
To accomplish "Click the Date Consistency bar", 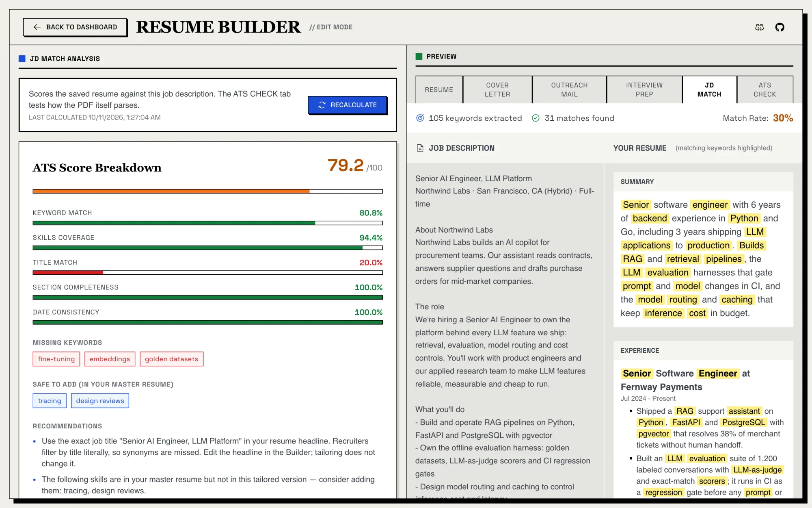I will coord(207,322).
